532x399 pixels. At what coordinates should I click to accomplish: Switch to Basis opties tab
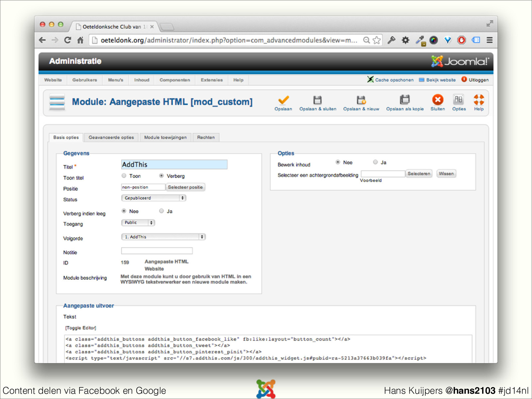[x=66, y=137]
